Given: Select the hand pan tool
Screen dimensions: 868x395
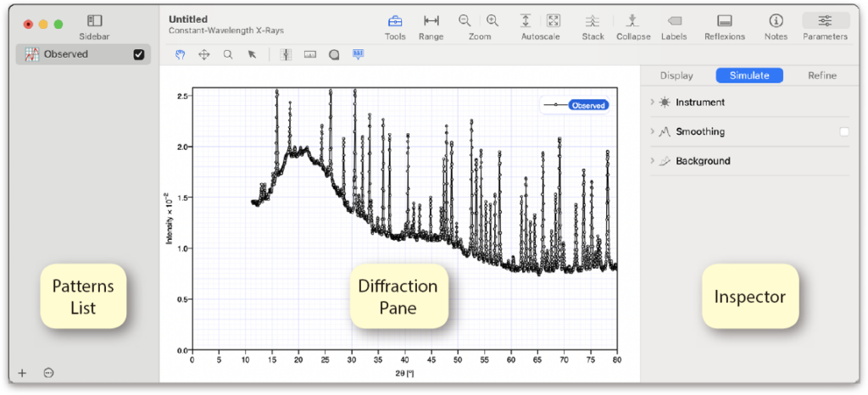Looking at the screenshot, I should tap(179, 54).
